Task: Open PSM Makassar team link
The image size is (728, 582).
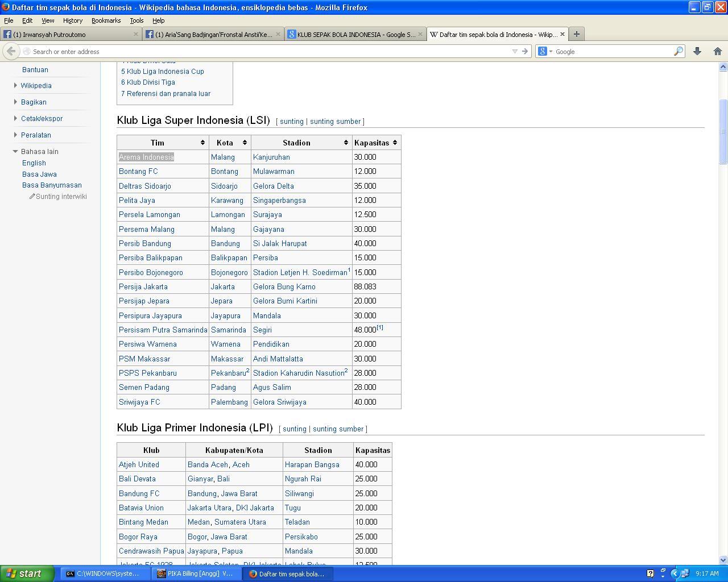Action: 144,359
